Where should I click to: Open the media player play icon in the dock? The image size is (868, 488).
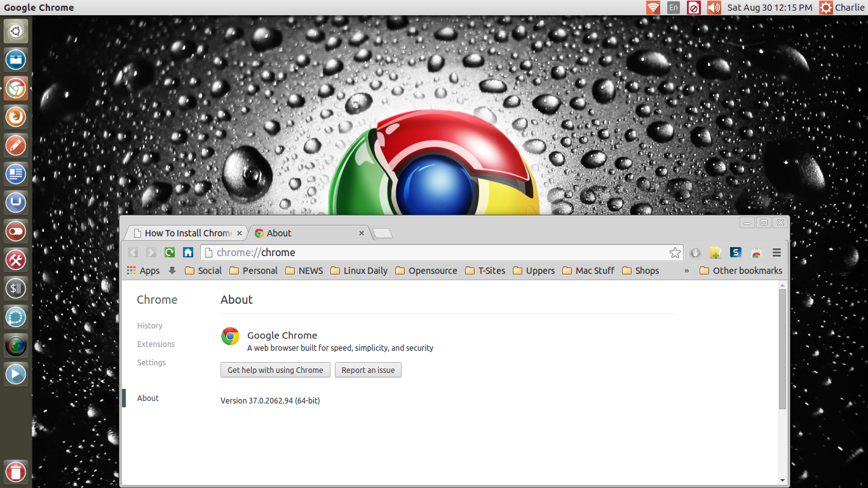(x=16, y=374)
